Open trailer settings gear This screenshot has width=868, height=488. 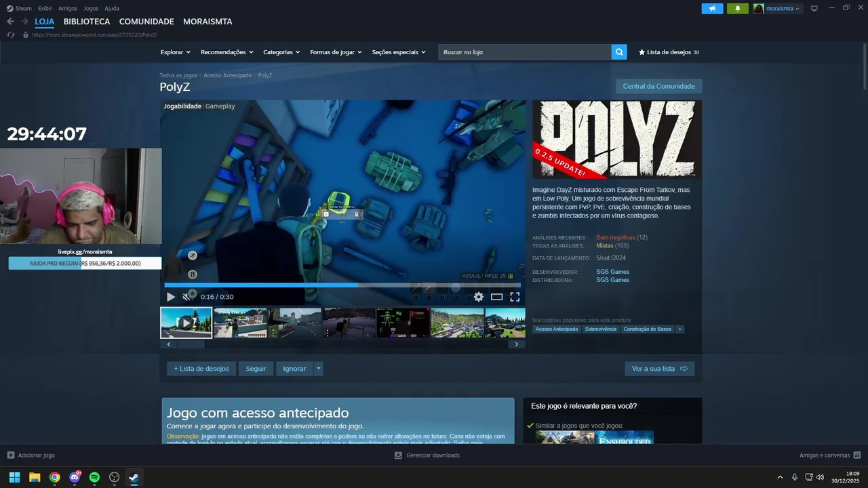pyautogui.click(x=479, y=297)
